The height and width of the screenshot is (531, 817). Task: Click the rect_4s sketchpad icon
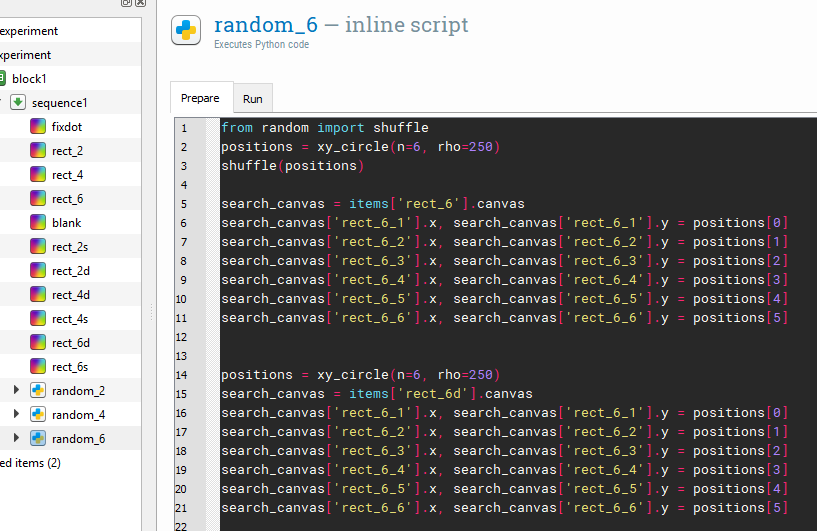click(38, 318)
